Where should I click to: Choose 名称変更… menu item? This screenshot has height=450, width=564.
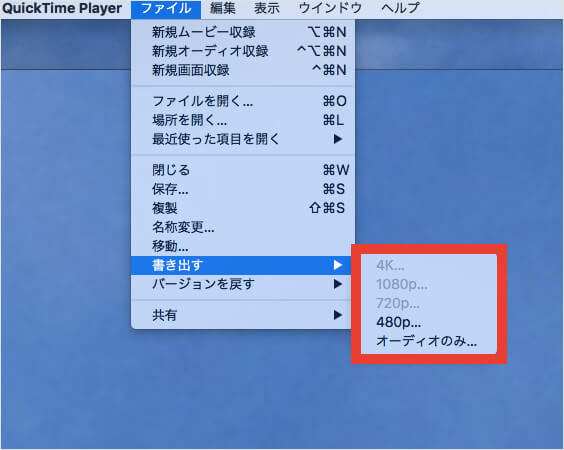coord(243,227)
